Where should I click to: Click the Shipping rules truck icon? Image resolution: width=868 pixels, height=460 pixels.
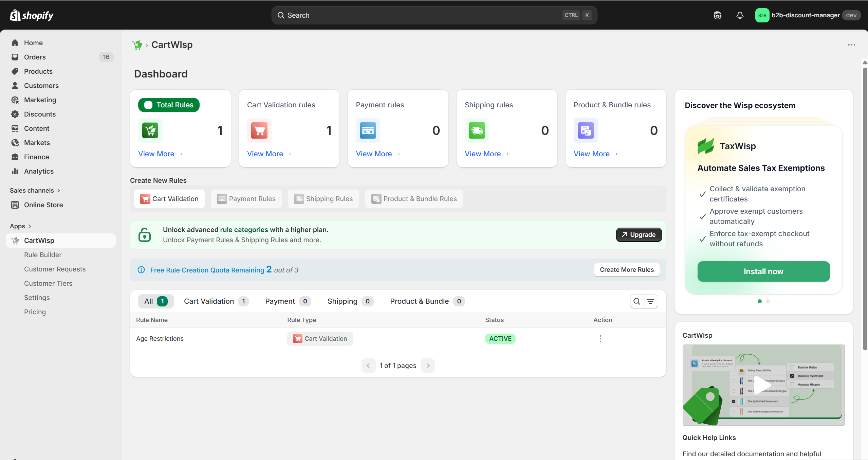[477, 130]
